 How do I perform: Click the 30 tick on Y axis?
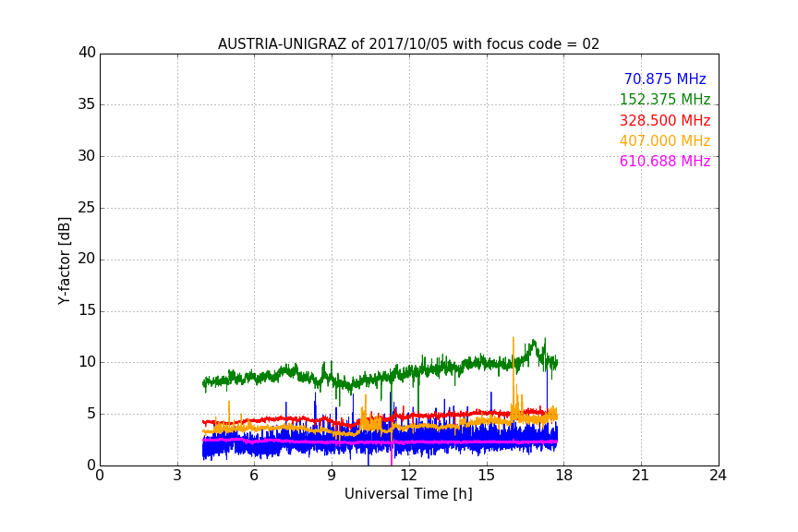click(87, 156)
